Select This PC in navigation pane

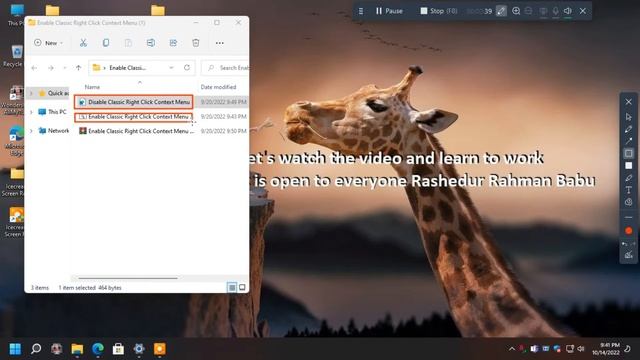tap(52, 112)
